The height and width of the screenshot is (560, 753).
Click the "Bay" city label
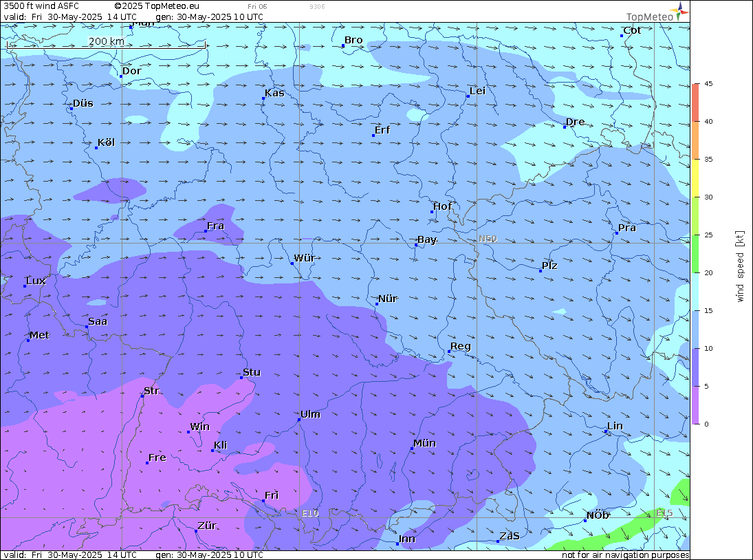(x=427, y=240)
